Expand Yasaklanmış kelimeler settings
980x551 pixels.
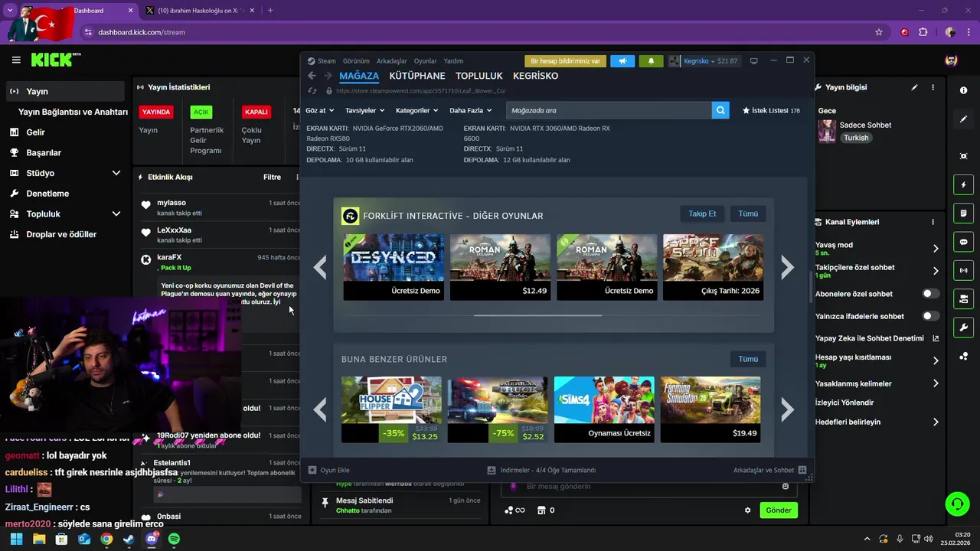pyautogui.click(x=936, y=383)
